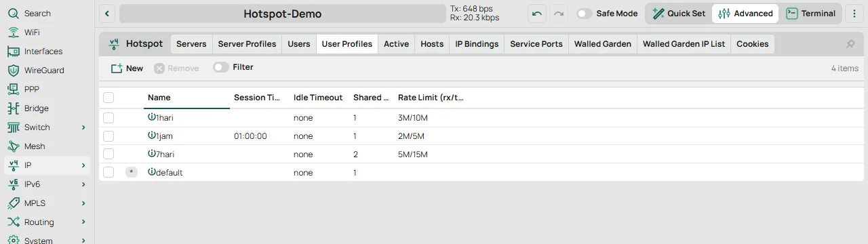Check the box for the default profile
868x244 pixels.
(x=108, y=172)
